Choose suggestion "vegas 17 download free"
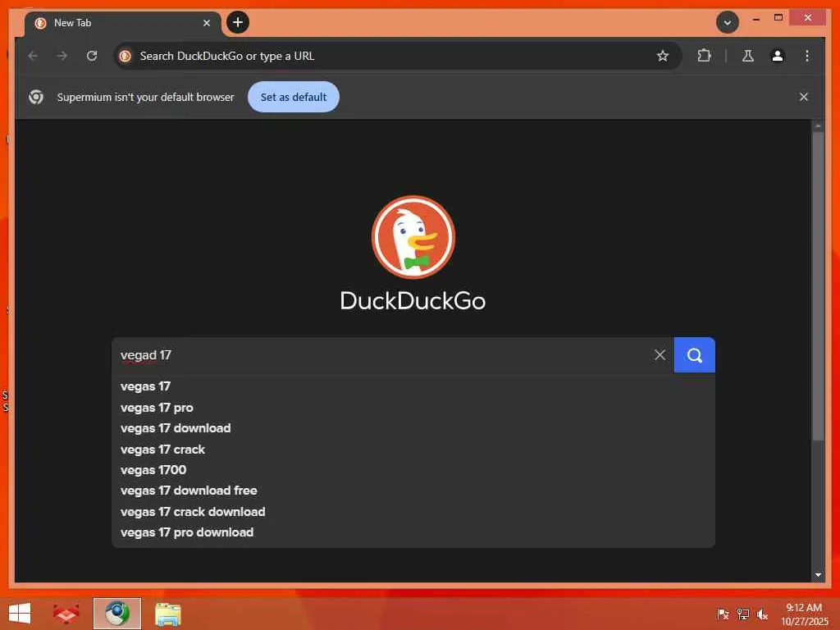 [413, 491]
